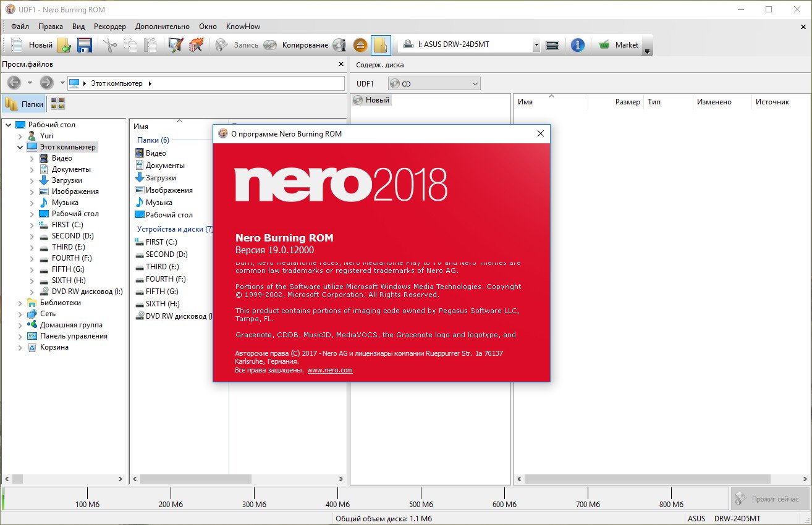Open the Файл menu

click(x=20, y=27)
